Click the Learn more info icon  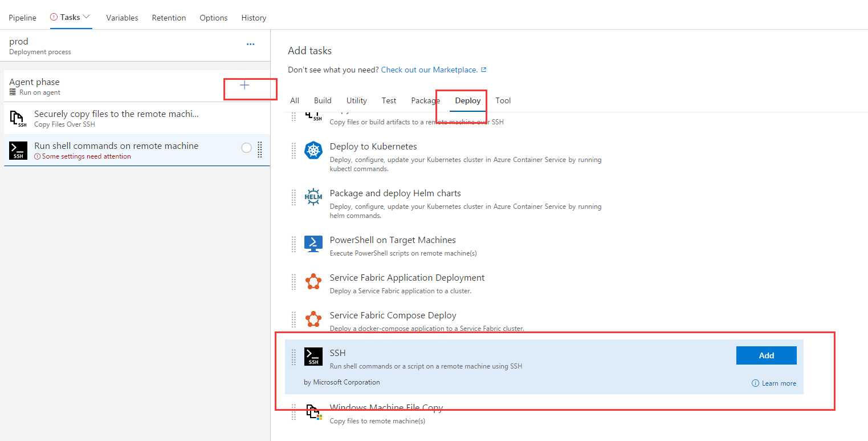click(x=755, y=383)
